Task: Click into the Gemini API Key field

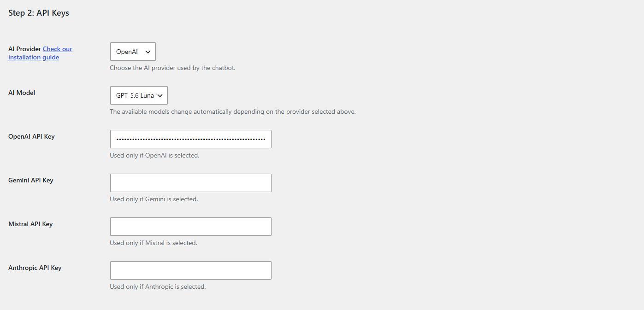Action: point(191,183)
